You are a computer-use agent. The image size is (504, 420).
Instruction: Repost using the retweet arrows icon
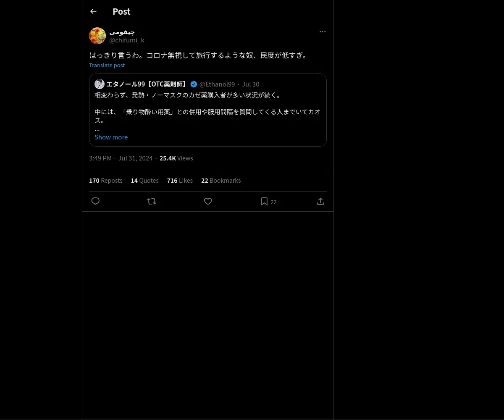[152, 201]
